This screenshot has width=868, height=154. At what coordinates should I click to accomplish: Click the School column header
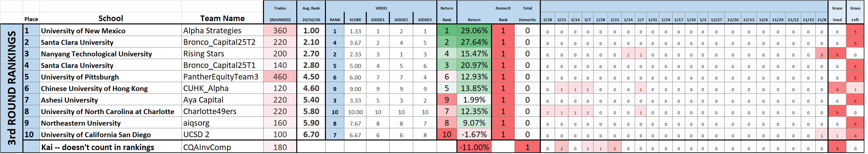click(110, 18)
